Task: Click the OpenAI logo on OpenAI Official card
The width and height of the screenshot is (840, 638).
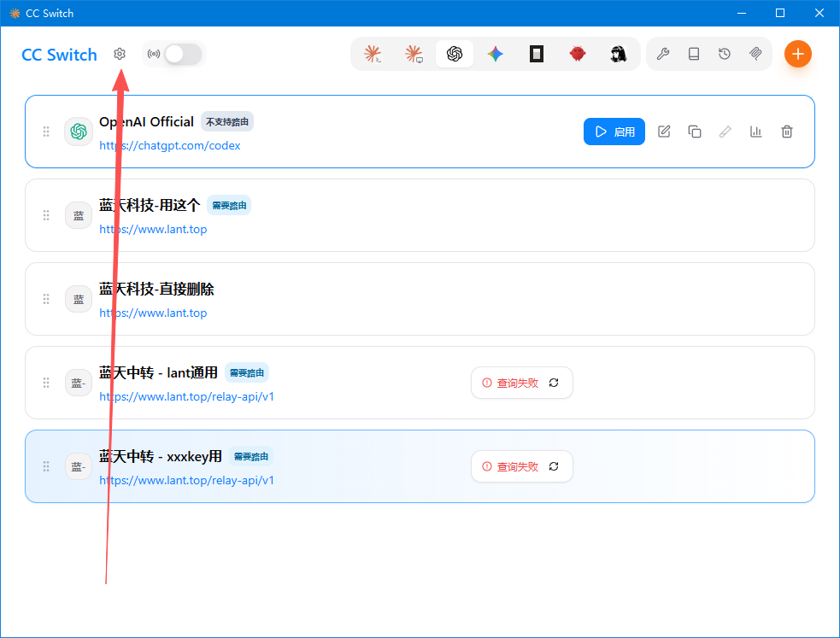Action: click(x=79, y=132)
